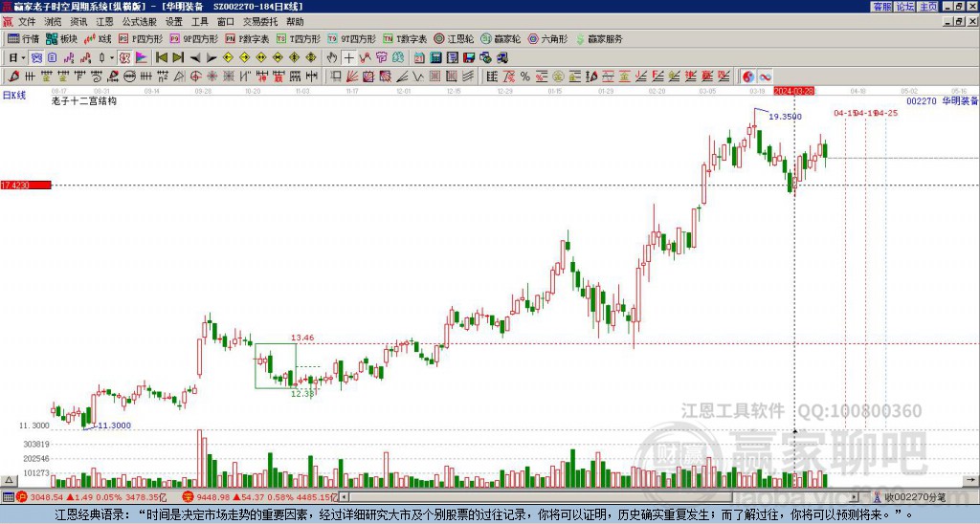980x524 pixels.
Task: Click the yin-yang symbol icon
Action: (x=748, y=76)
